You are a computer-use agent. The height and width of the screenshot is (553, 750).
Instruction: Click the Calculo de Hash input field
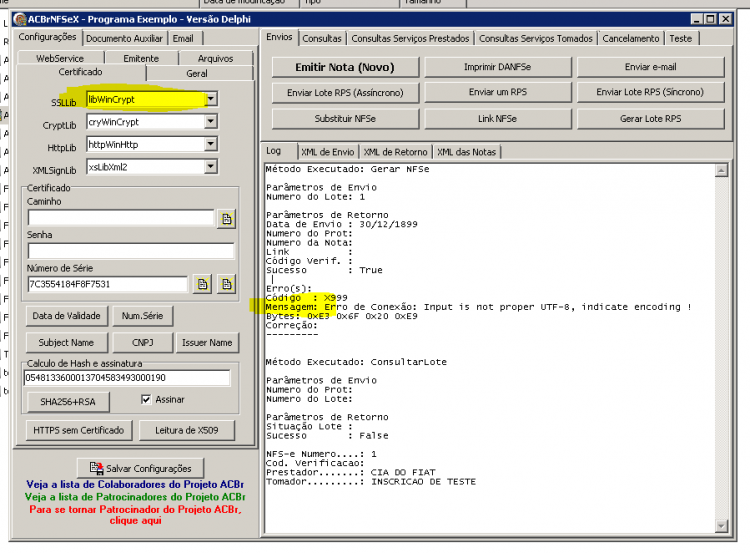tap(127, 378)
